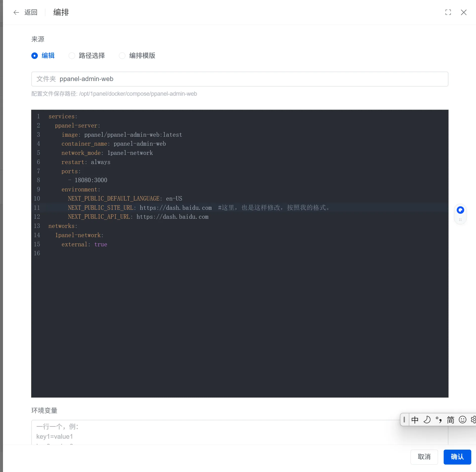The height and width of the screenshot is (472, 476).
Task: Click NEXT_PUBLIC_DEFAULT_LANGUAGE: en-US line
Action: pos(125,199)
